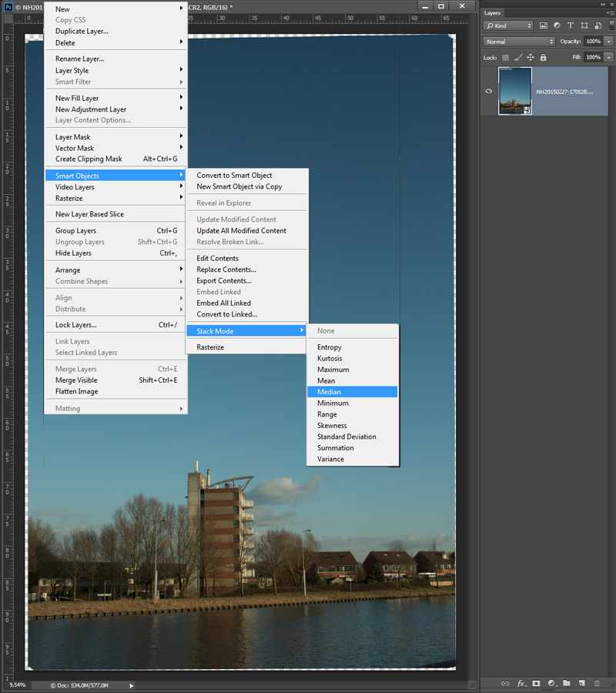
Task: Choose Mean stack mode
Action: (x=352, y=381)
